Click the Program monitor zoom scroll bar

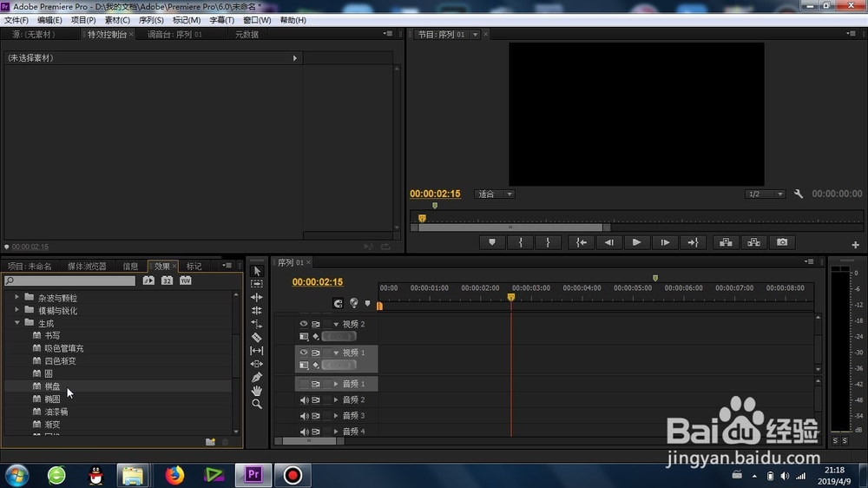(510, 228)
